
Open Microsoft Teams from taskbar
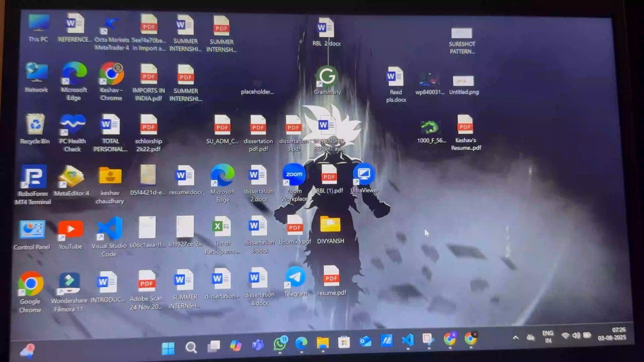(258, 345)
